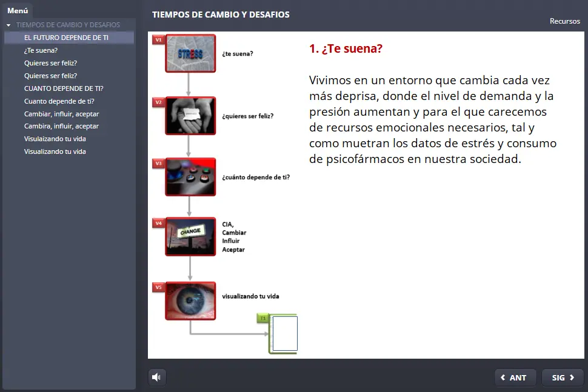Image resolution: width=588 pixels, height=392 pixels.
Task: Click the eye thumbnail image V5
Action: click(190, 301)
